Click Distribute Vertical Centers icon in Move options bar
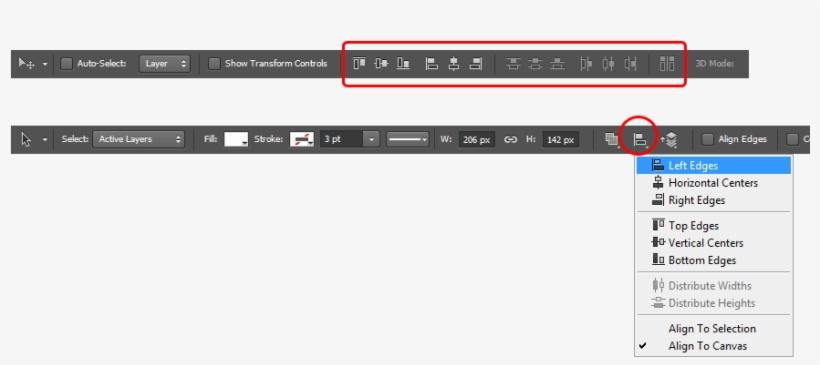Screen dimensions: 820x365 pyautogui.click(x=535, y=64)
